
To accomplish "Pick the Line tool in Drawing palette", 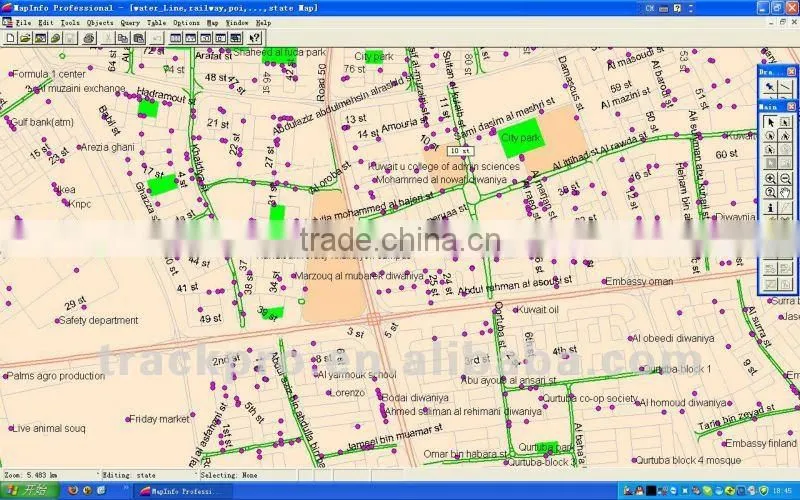I will pos(785,87).
